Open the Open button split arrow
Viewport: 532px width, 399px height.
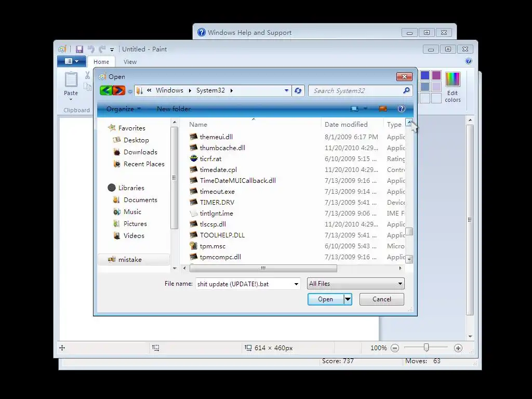click(348, 299)
